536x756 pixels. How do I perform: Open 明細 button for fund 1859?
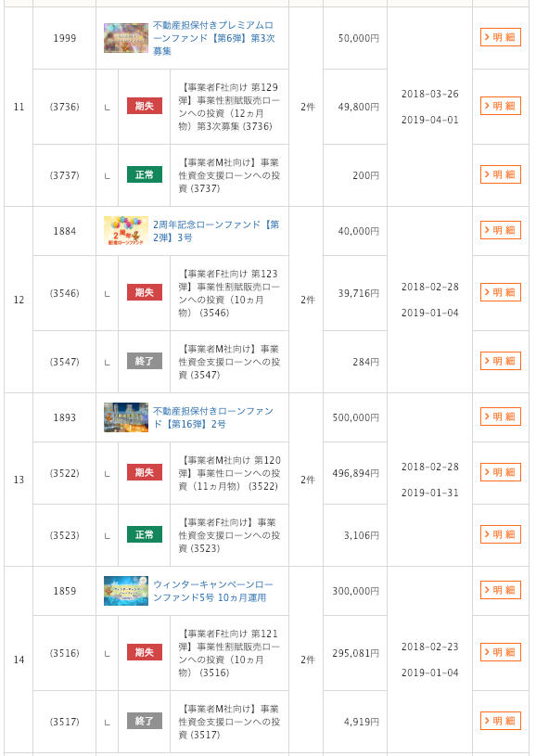[501, 590]
